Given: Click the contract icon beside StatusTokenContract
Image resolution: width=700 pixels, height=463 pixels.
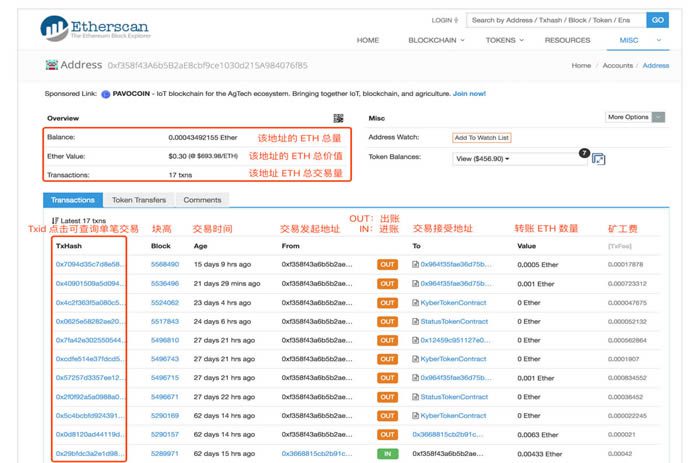Looking at the screenshot, I should [415, 321].
